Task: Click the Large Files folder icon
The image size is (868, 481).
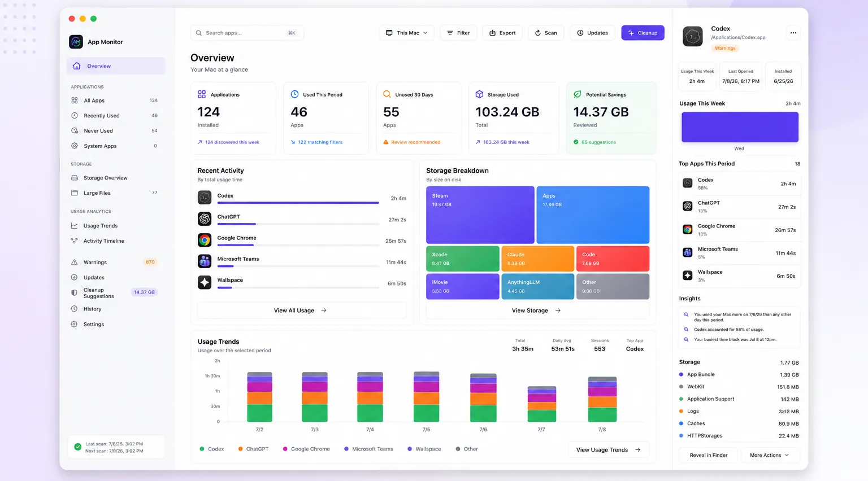Action: 75,193
